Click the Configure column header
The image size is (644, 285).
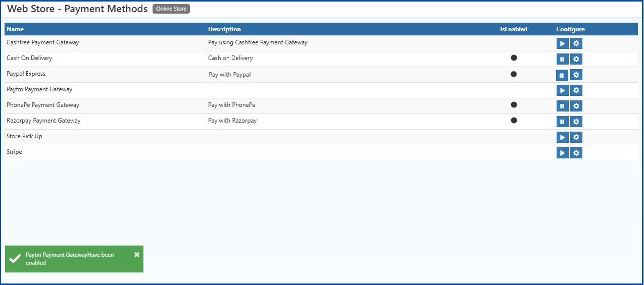click(571, 29)
